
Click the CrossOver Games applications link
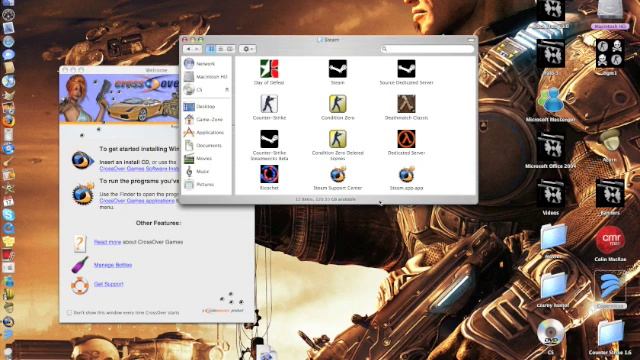pyautogui.click(x=137, y=201)
